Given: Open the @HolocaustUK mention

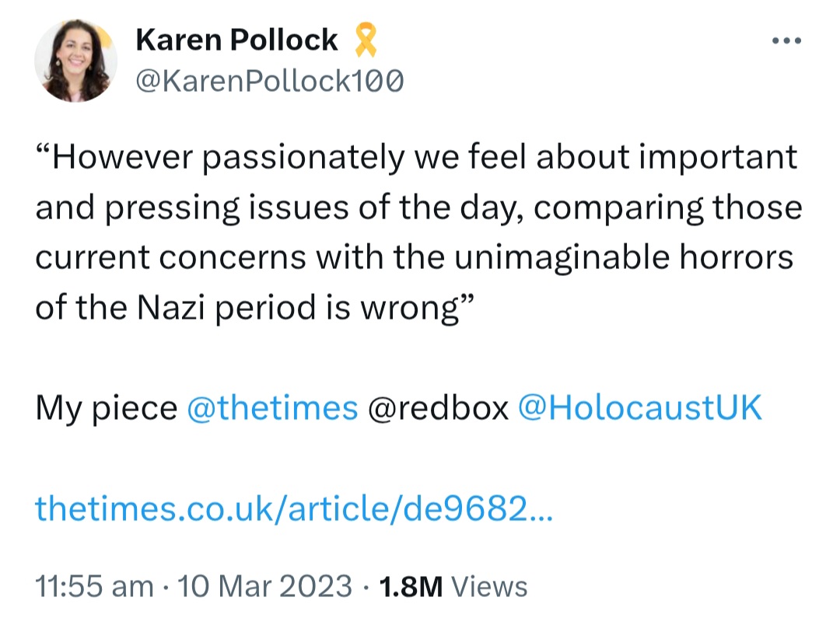Looking at the screenshot, I should pos(639,407).
